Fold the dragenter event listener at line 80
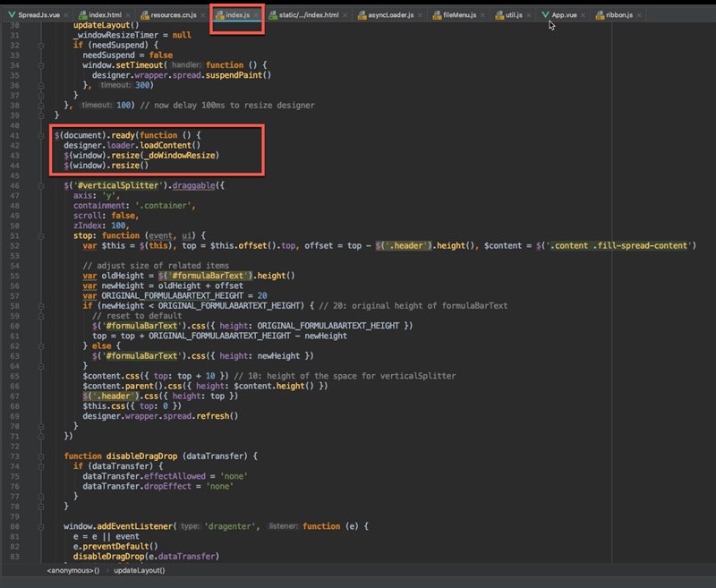The image size is (716, 588). [x=42, y=526]
